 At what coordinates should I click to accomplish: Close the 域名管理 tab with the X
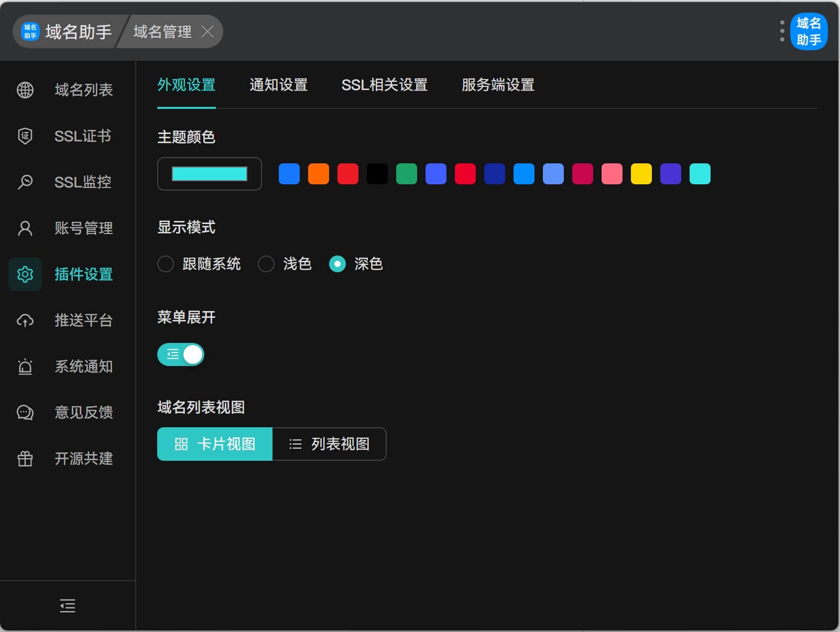pos(208,31)
